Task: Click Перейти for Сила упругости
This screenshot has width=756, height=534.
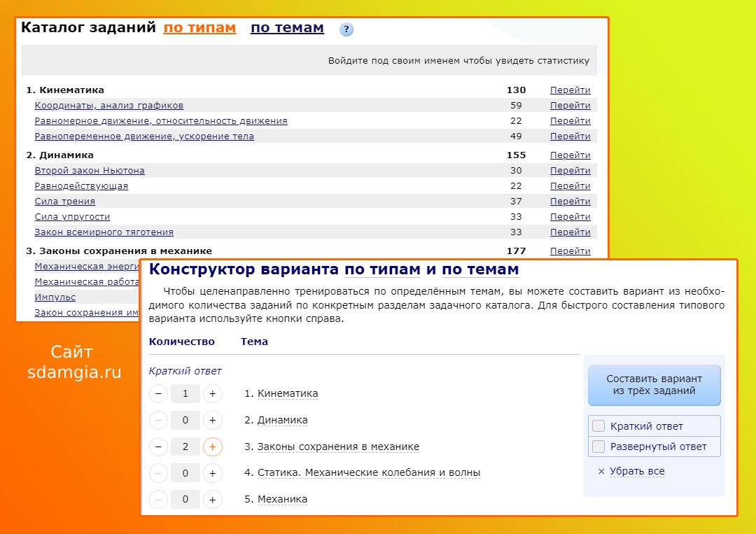Action: (570, 217)
